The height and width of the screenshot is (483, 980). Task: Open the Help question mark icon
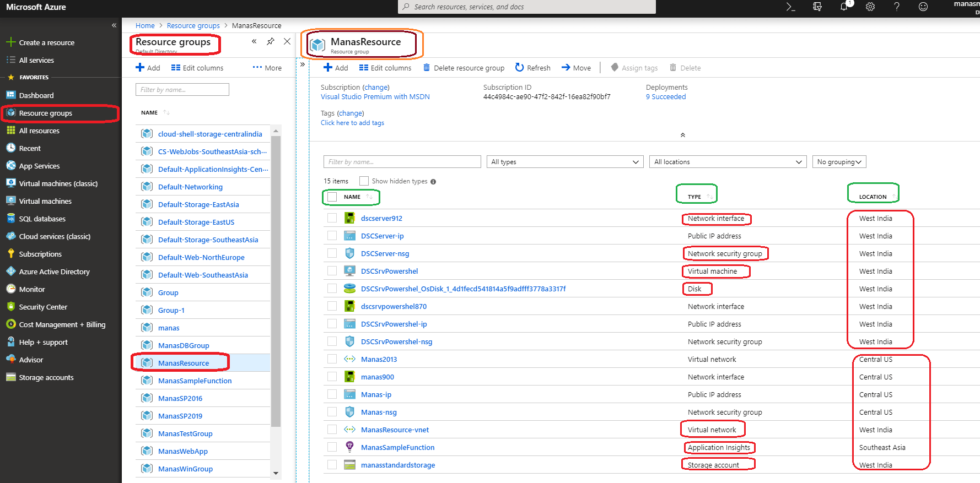click(897, 7)
